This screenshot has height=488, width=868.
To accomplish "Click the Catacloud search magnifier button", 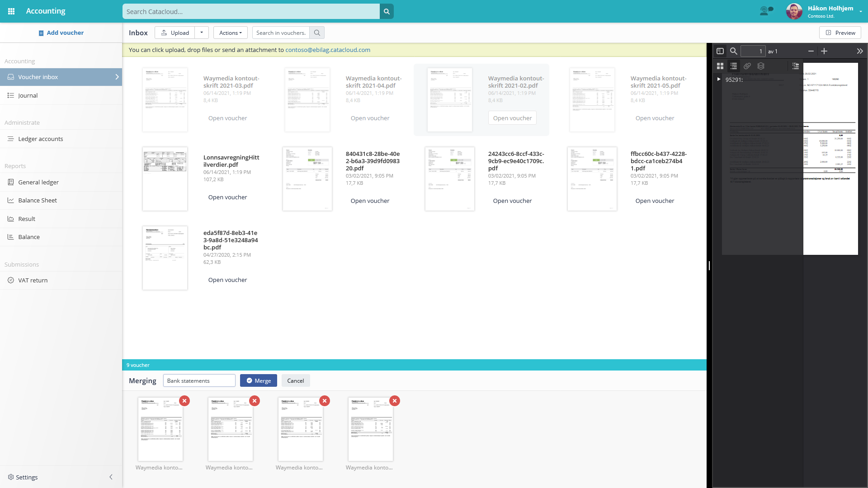I will coord(387,11).
